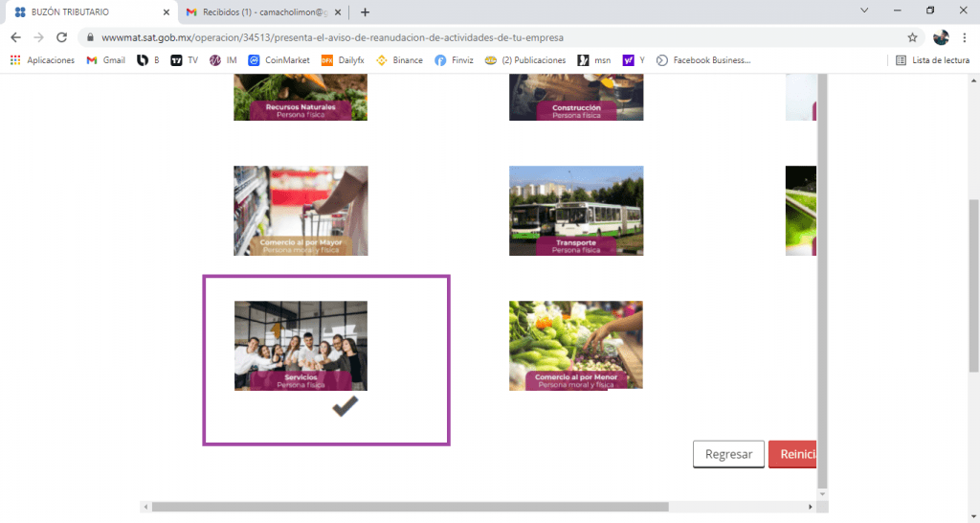Open the Chrome three-dot menu
This screenshot has height=523, width=980.
tap(965, 37)
